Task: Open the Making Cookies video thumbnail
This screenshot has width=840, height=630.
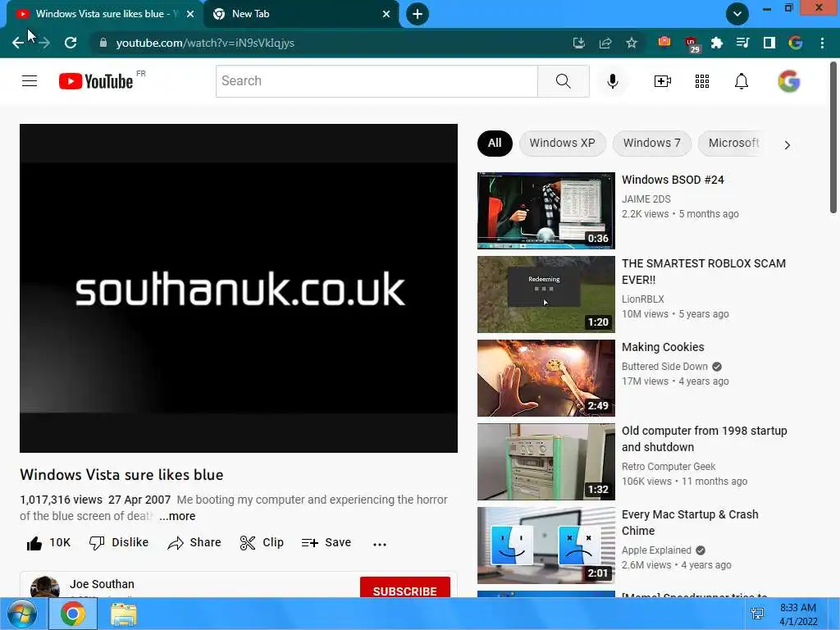Action: [x=546, y=377]
